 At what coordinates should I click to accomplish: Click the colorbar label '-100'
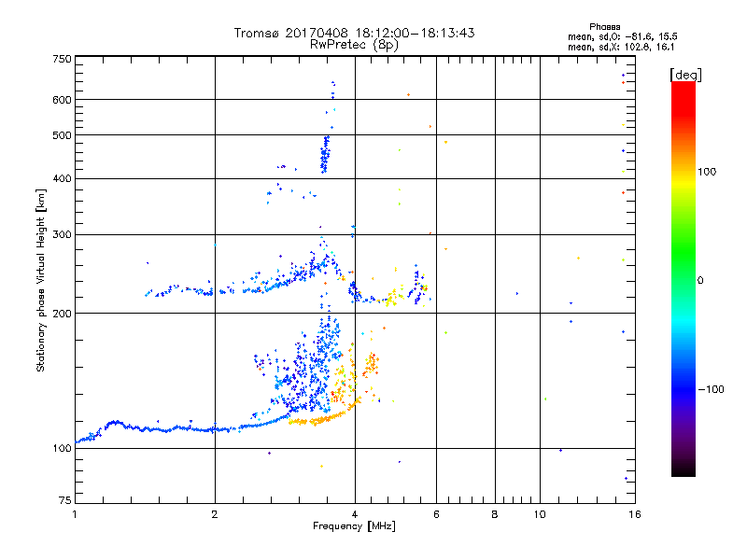click(711, 389)
